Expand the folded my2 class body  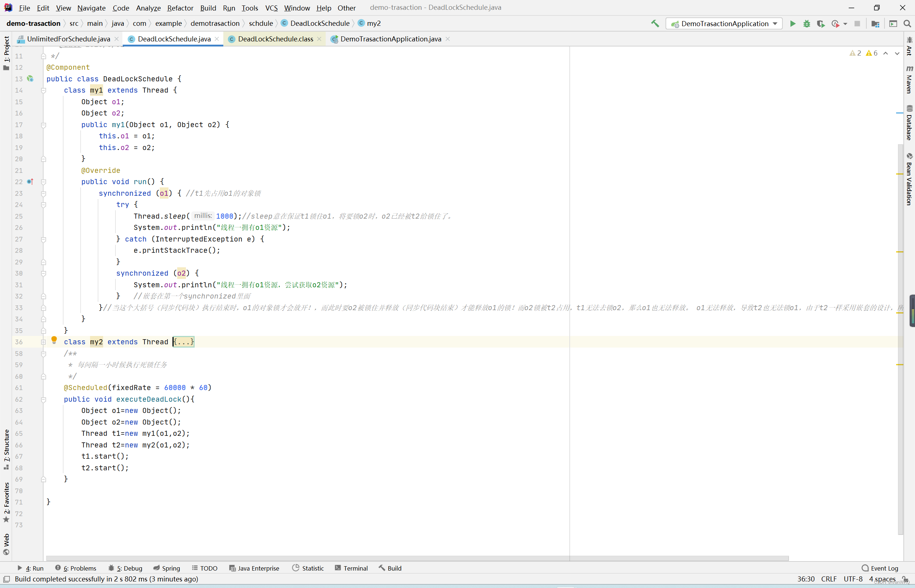coord(184,342)
